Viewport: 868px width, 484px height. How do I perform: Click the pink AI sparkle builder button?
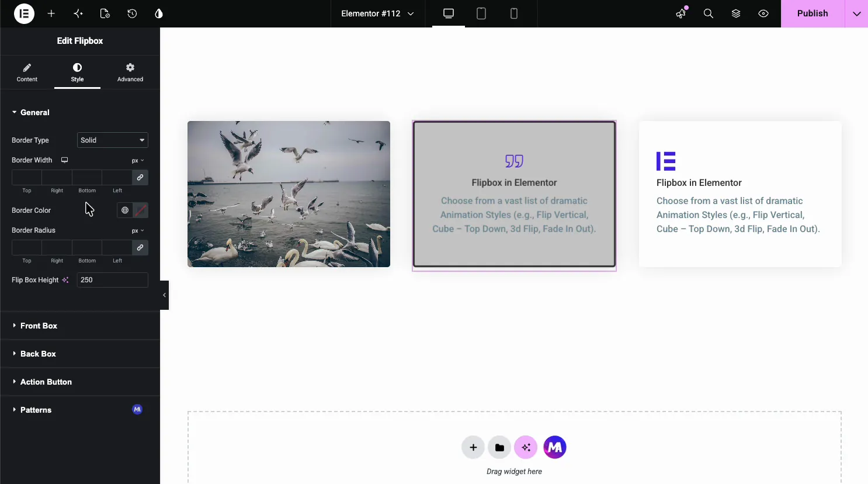(x=526, y=448)
